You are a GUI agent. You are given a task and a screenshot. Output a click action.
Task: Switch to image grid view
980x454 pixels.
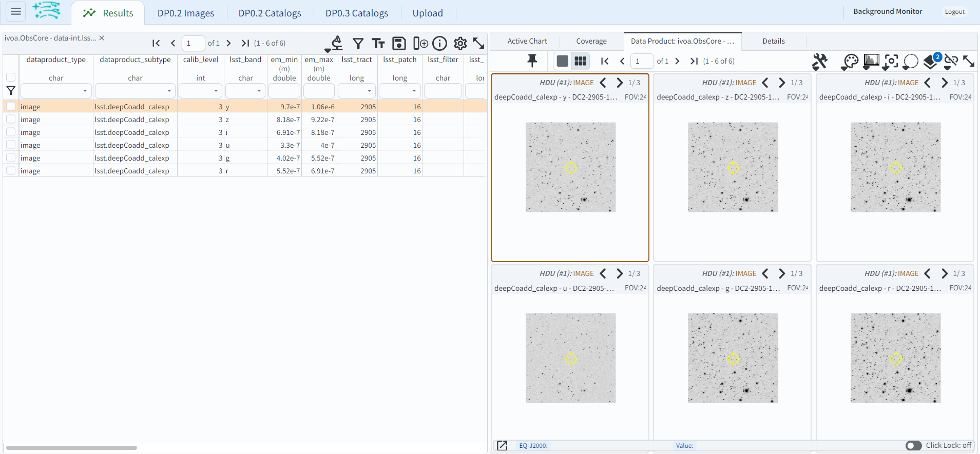click(581, 61)
